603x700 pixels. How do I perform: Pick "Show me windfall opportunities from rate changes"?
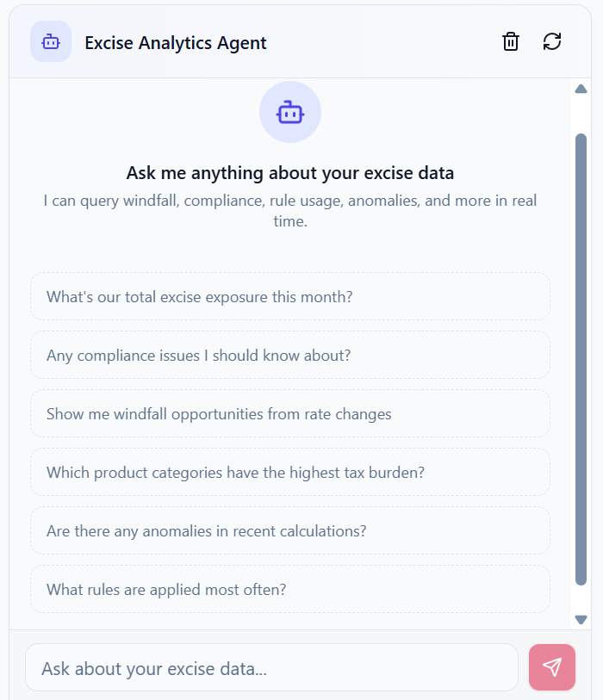(x=290, y=414)
